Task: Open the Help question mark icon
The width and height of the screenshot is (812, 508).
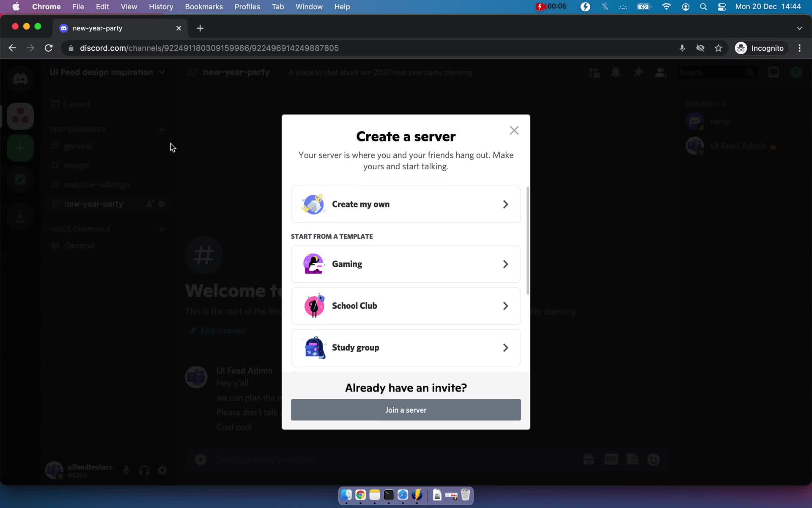Action: [796, 72]
